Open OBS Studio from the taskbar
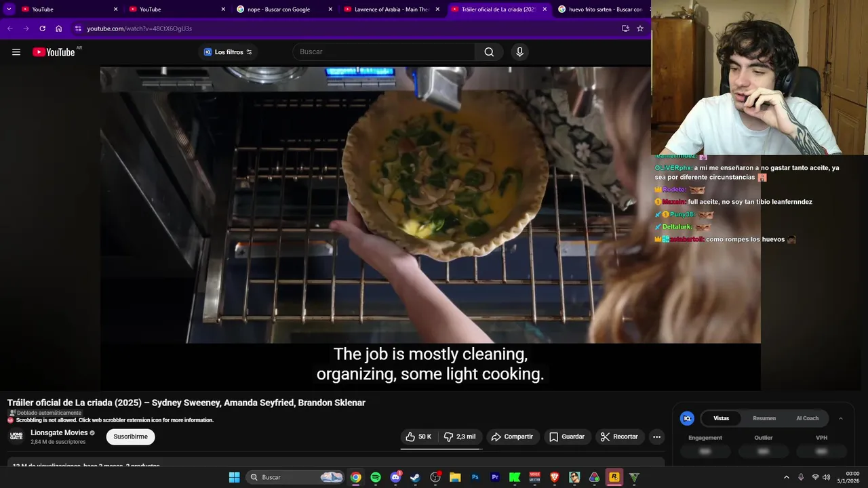The height and width of the screenshot is (488, 868). (x=435, y=477)
